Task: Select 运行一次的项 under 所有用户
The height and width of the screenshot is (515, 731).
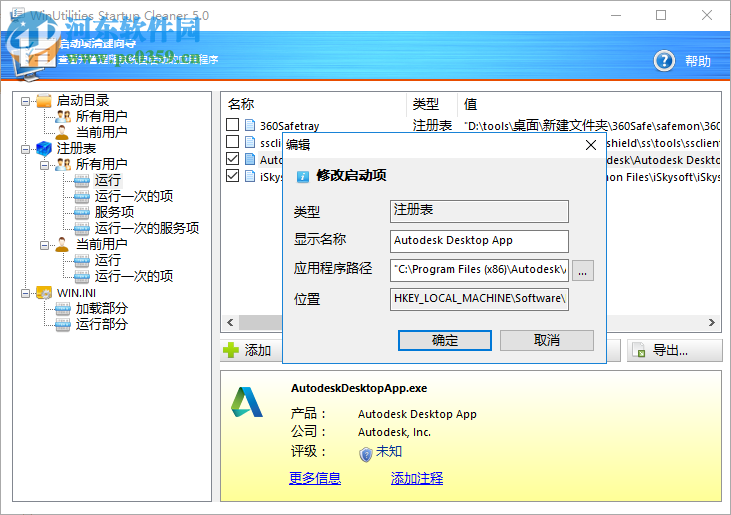Action: [x=134, y=196]
